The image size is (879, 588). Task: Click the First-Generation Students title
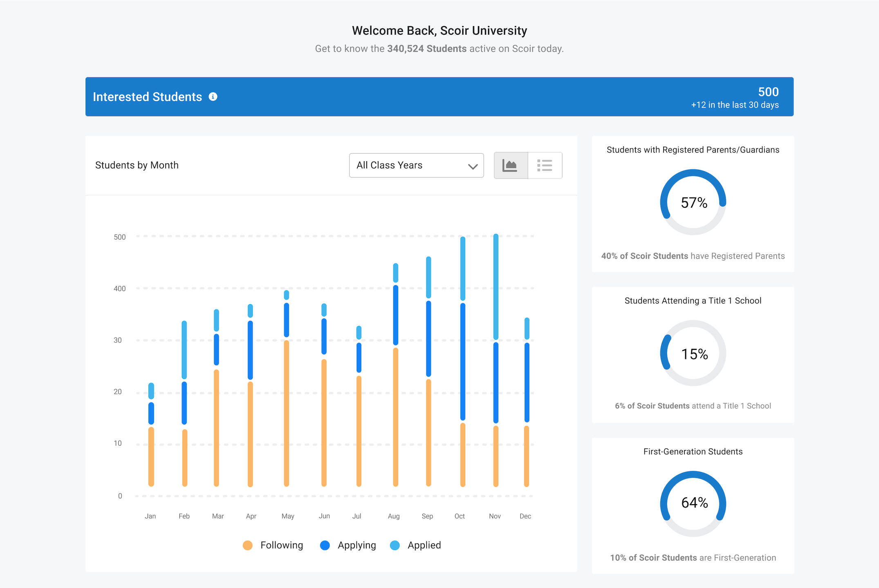(693, 451)
